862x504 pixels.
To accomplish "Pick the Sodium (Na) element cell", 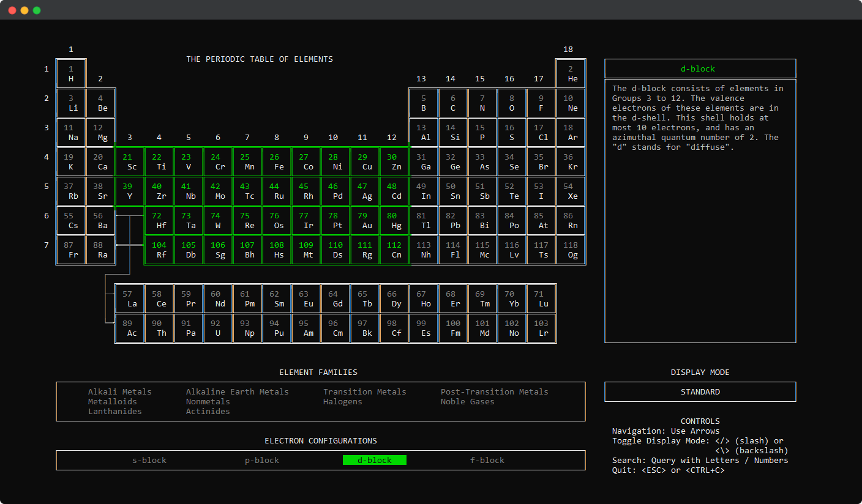I will [x=71, y=132].
